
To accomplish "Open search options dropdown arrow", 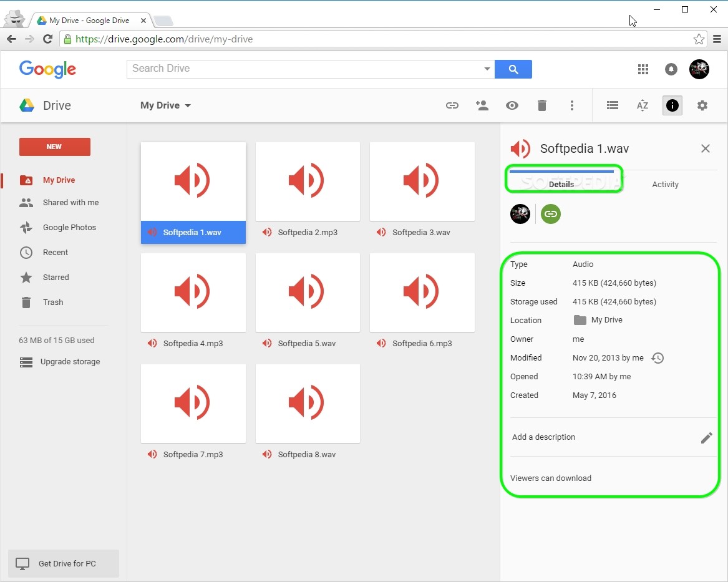I will pos(487,69).
